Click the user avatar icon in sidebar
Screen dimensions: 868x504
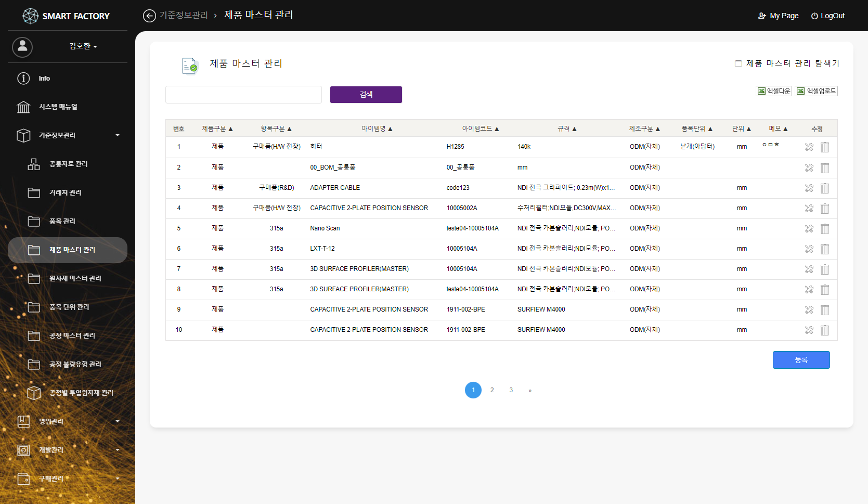point(22,47)
